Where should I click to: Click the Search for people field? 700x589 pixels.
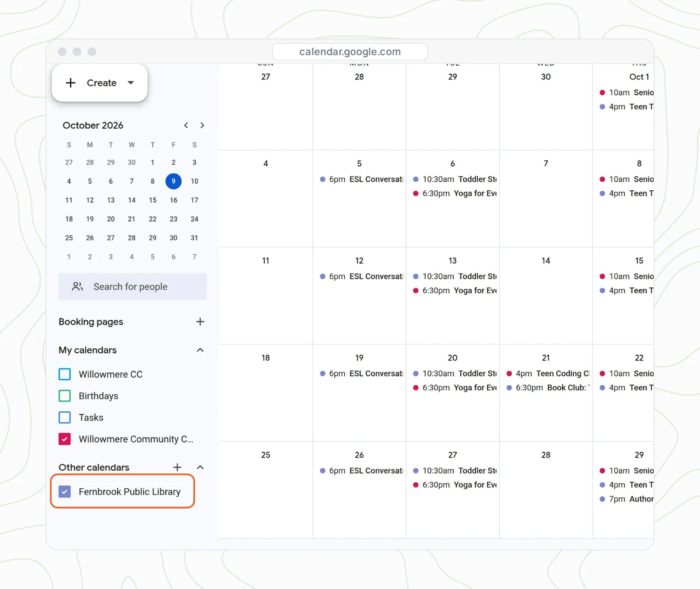pyautogui.click(x=133, y=287)
